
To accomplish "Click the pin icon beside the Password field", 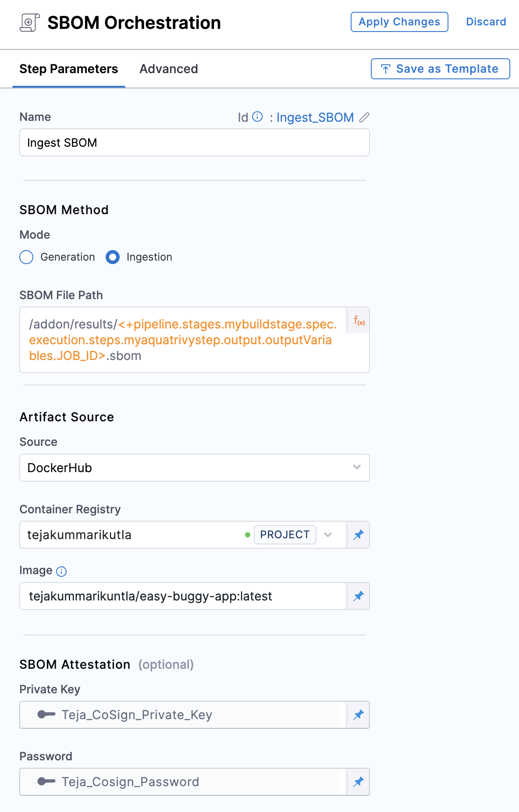I will (359, 782).
